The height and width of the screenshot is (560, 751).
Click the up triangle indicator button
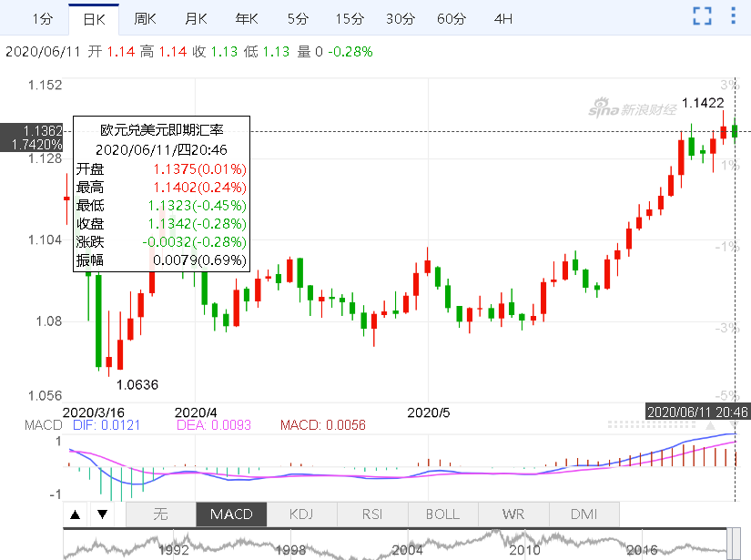click(76, 514)
